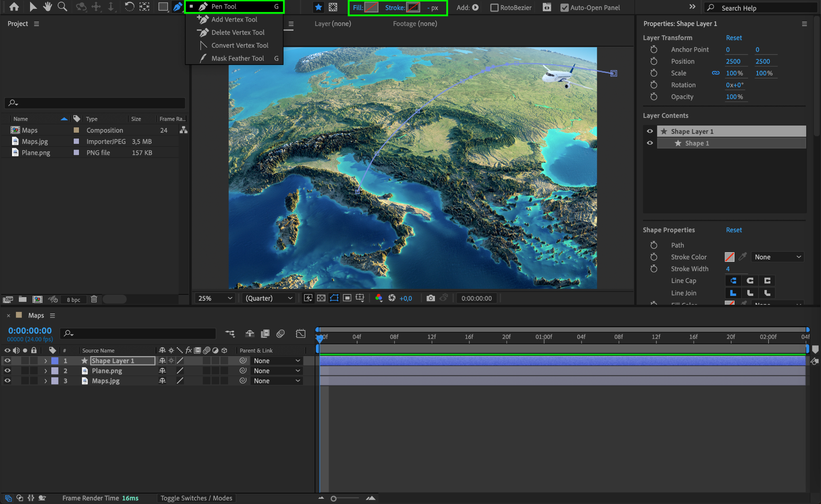821x504 pixels.
Task: Select the Zoom magnifier tool
Action: click(x=62, y=6)
